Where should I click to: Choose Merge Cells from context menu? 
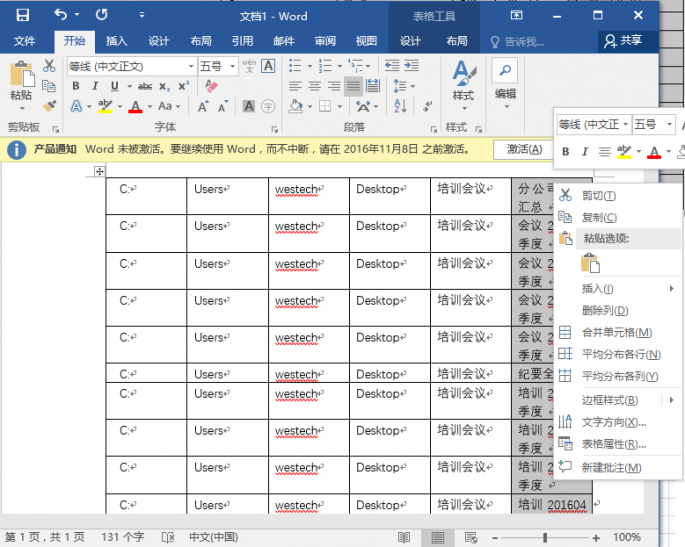coord(618,332)
